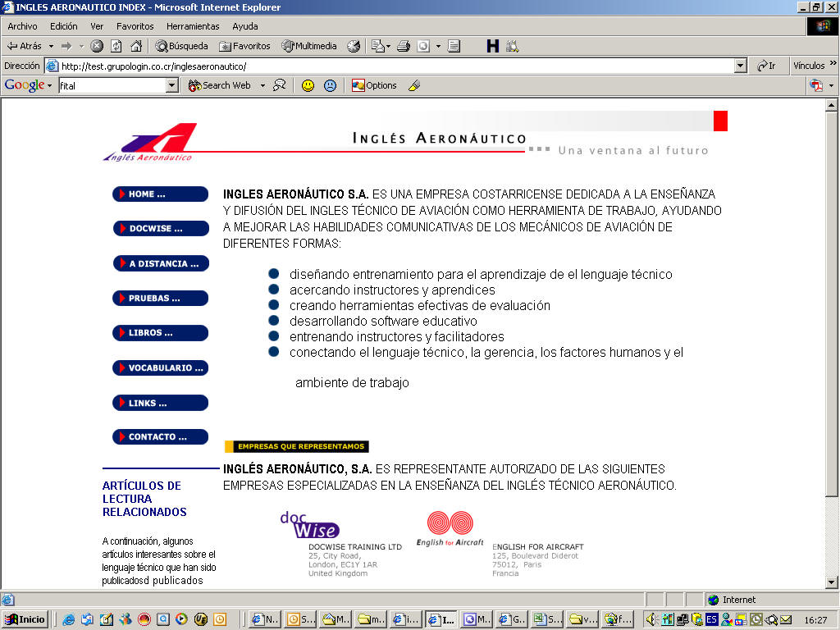Expand the address bar dropdown arrow

tap(741, 66)
